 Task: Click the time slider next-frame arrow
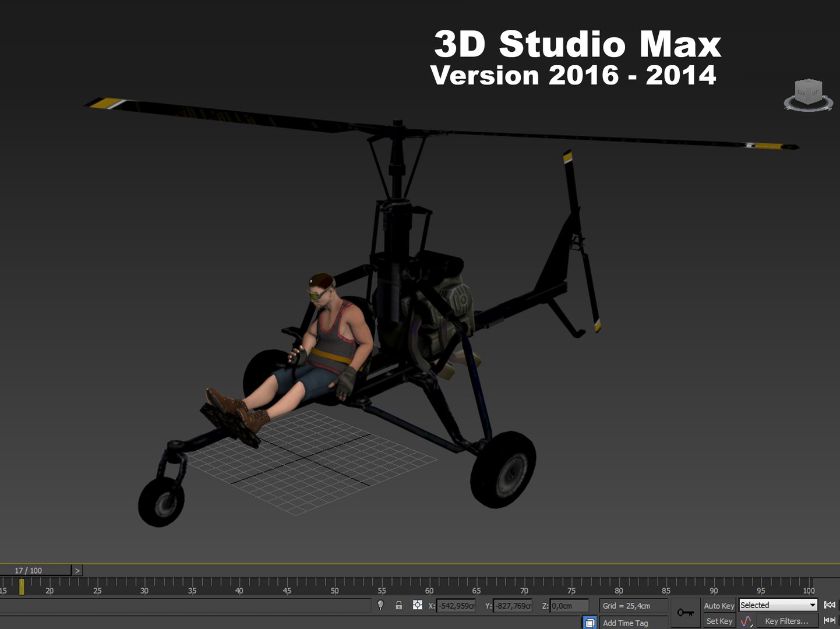pos(77,571)
